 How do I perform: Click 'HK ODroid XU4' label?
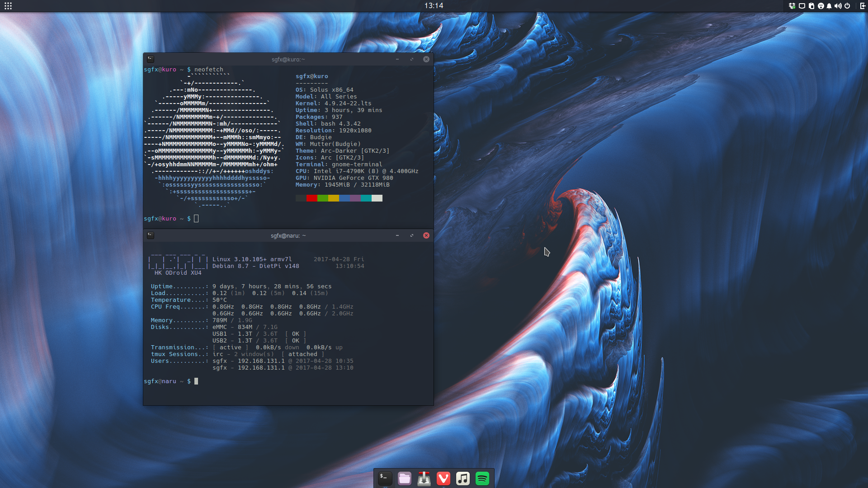click(x=178, y=272)
